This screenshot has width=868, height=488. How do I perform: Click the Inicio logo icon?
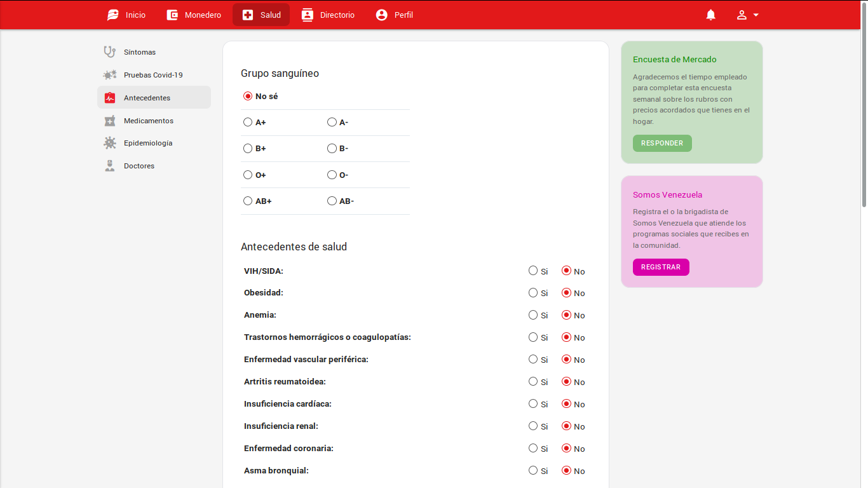pos(113,15)
